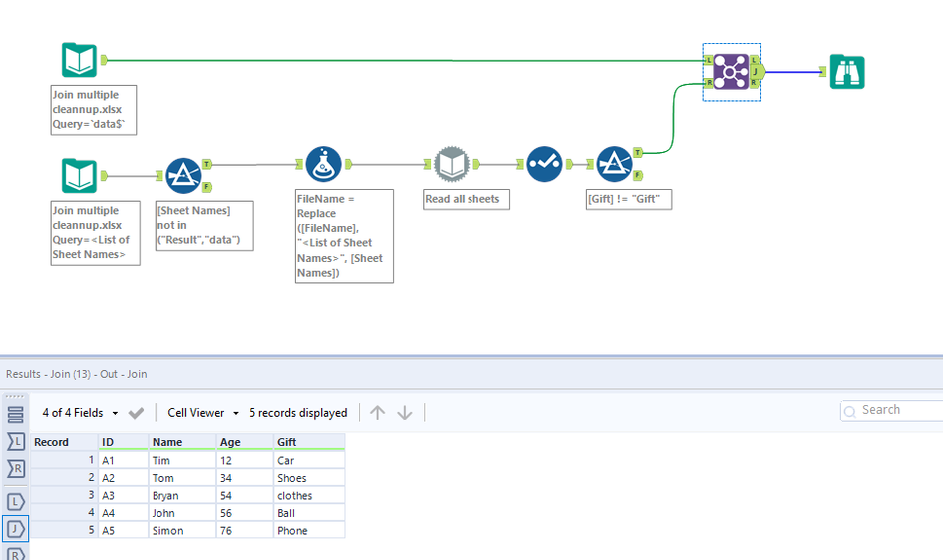Screen dimensions: 943x560
Task: Click the Age column header
Action: click(245, 442)
